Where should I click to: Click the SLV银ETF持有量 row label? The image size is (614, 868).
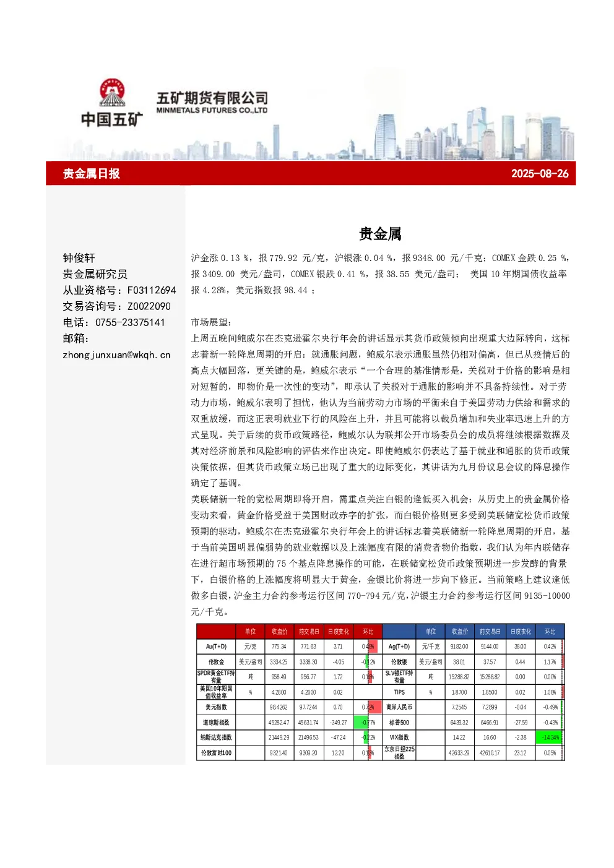coord(399,677)
